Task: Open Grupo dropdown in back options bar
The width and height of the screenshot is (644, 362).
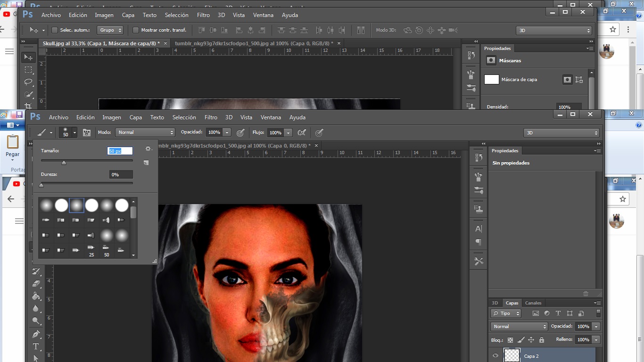Action: 110,30
